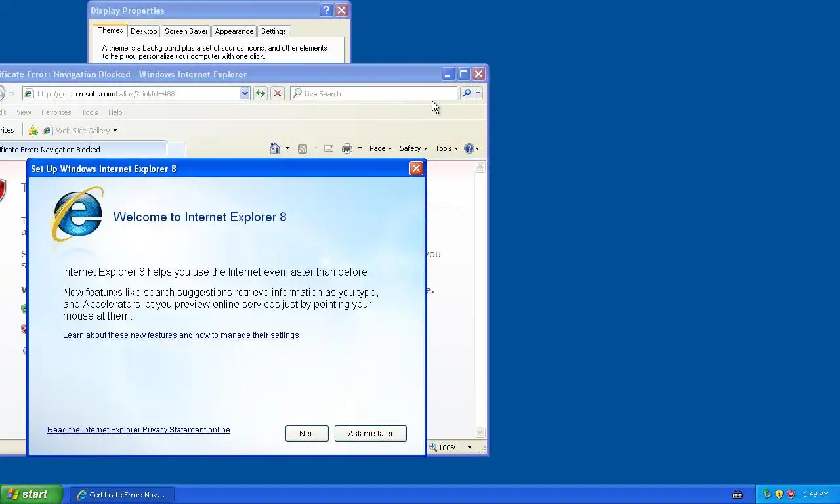
Task: Click the blue Help question mark icon
Action: (469, 148)
